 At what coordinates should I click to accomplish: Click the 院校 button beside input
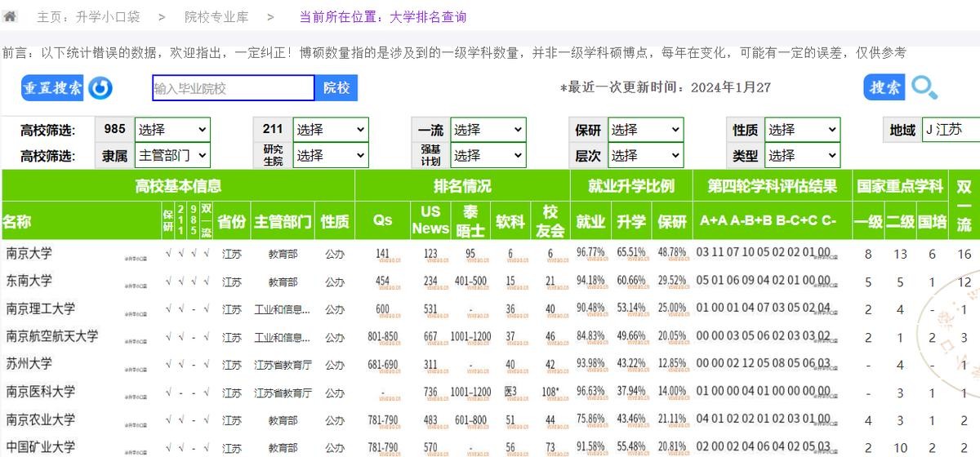(336, 88)
